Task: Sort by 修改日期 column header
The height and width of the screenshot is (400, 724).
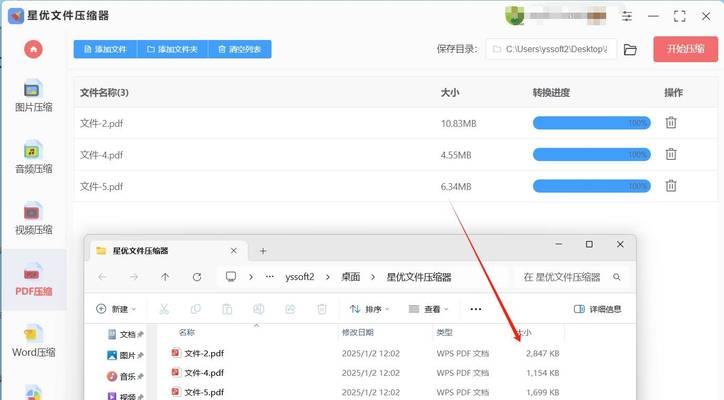Action: coord(357,332)
